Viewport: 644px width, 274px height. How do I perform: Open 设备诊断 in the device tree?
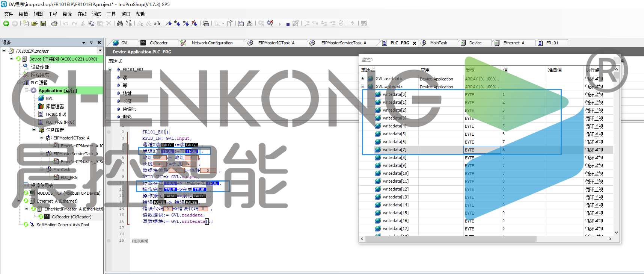click(x=40, y=67)
